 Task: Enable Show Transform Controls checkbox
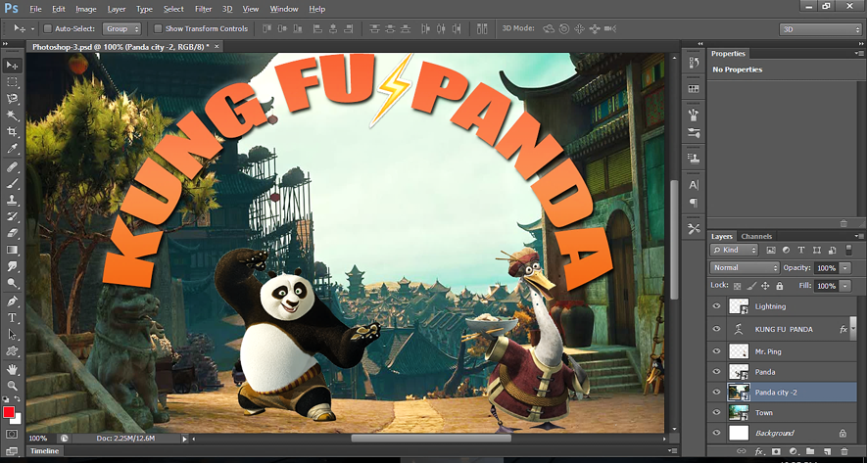[x=158, y=28]
